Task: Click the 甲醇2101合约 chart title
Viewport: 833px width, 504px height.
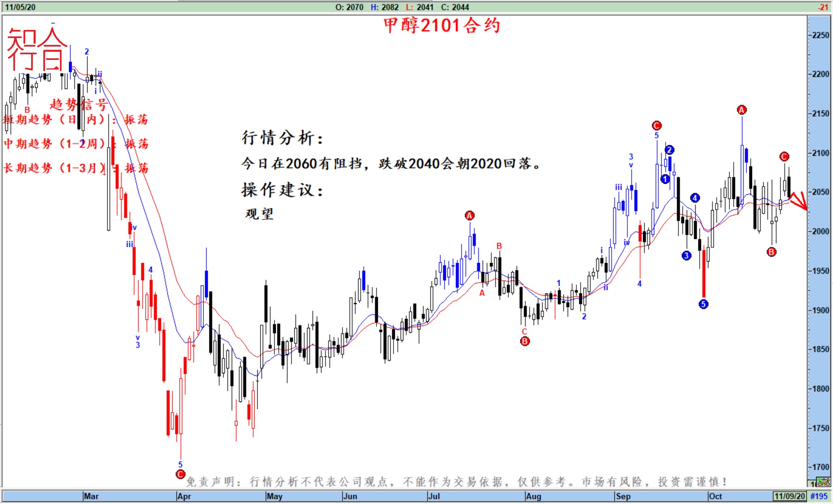Action: [x=441, y=26]
